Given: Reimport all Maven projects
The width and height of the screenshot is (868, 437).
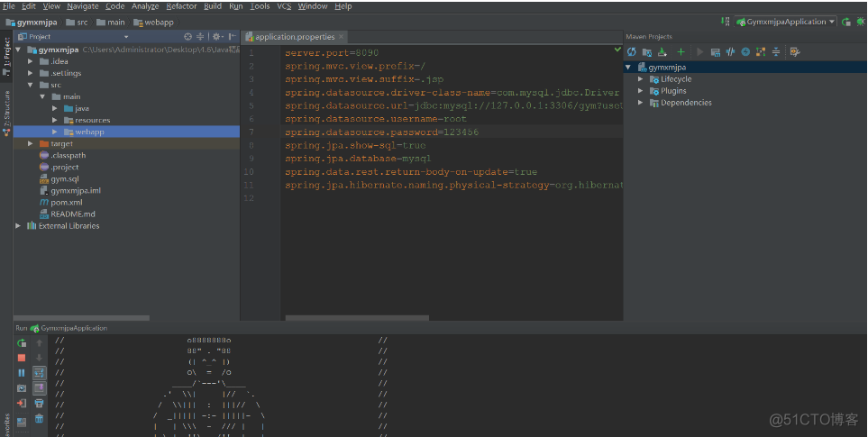Looking at the screenshot, I should pyautogui.click(x=632, y=52).
